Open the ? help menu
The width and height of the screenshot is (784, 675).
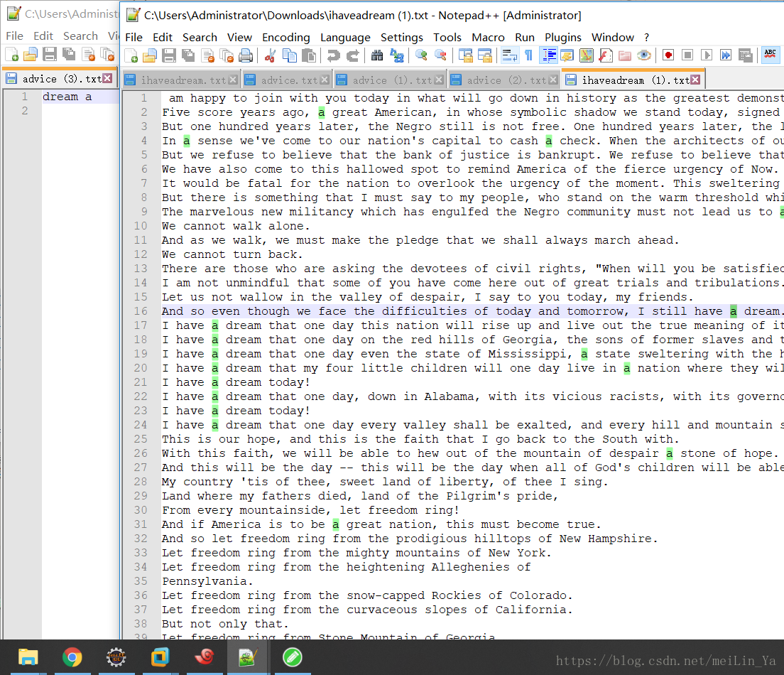pos(646,38)
